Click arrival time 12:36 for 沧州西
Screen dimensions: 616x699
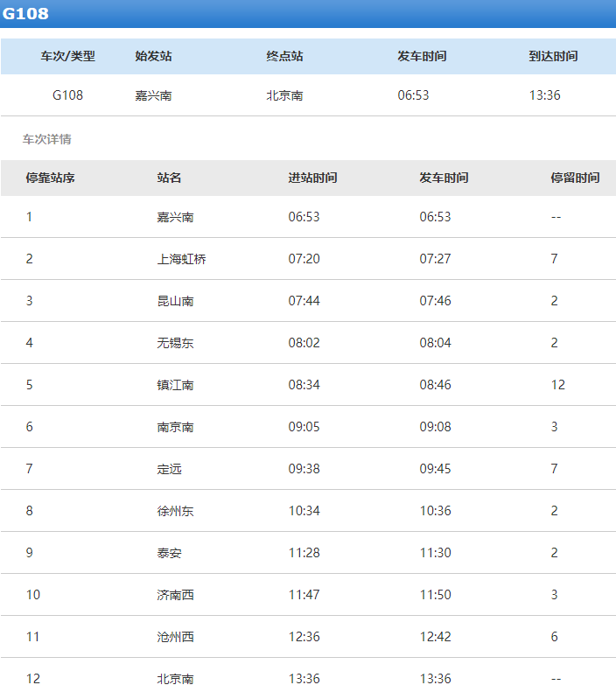tap(304, 636)
